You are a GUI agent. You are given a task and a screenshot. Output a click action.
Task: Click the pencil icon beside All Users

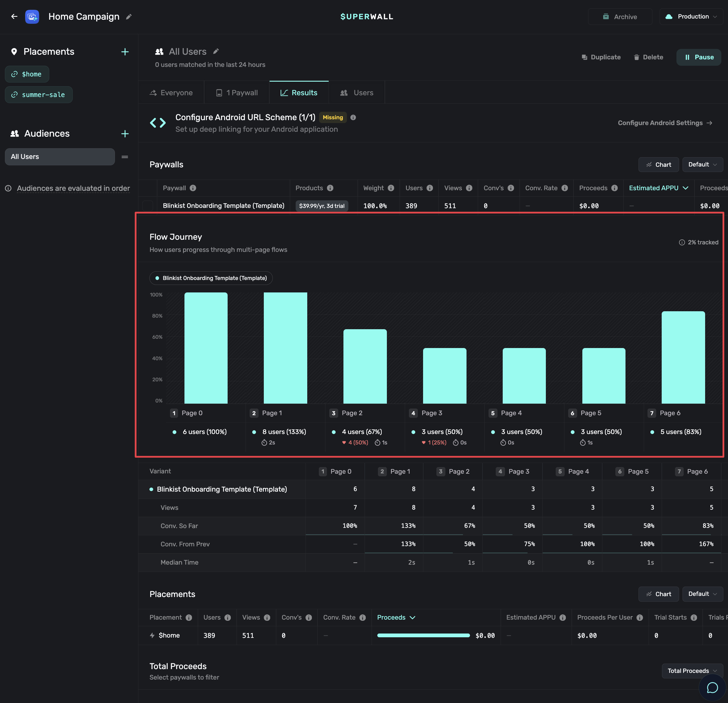pyautogui.click(x=216, y=52)
